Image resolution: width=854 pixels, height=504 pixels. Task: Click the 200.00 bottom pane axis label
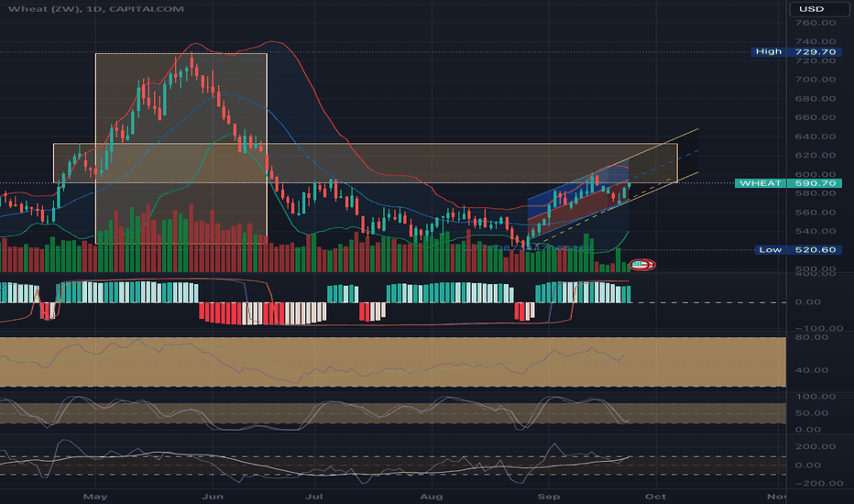(816, 446)
